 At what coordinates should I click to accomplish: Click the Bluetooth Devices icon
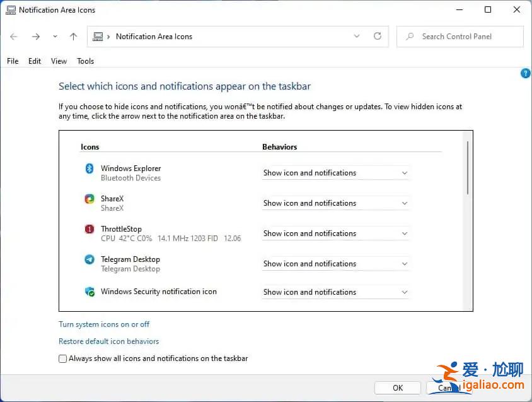coord(89,168)
